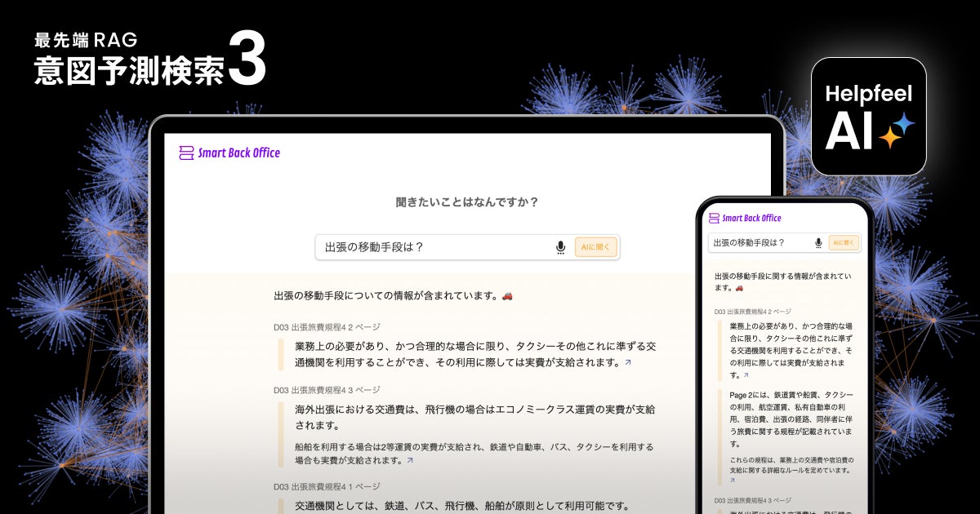The image size is (980, 514).
Task: Open the link arrow after '場合も実費が支給されます。' on the laptop
Action: tap(410, 460)
